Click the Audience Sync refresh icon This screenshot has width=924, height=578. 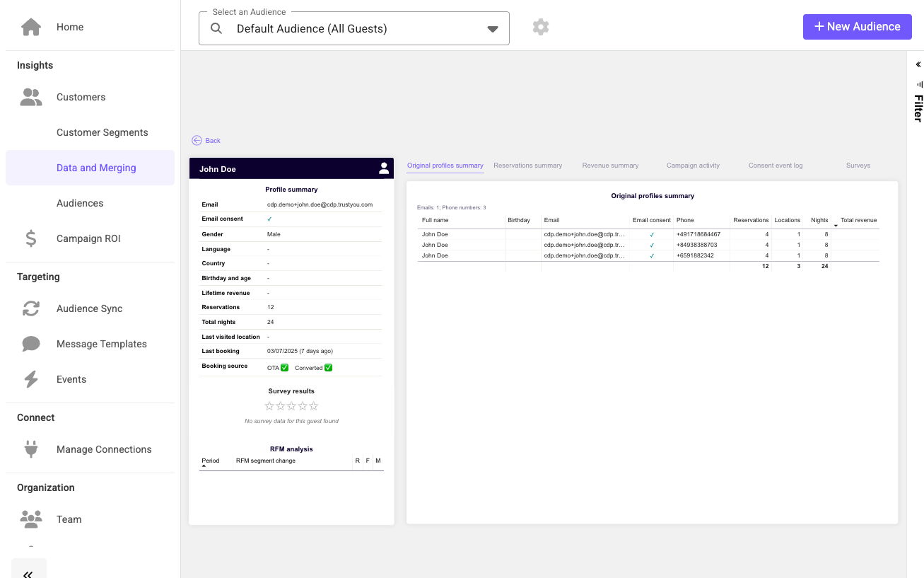pyautogui.click(x=31, y=308)
